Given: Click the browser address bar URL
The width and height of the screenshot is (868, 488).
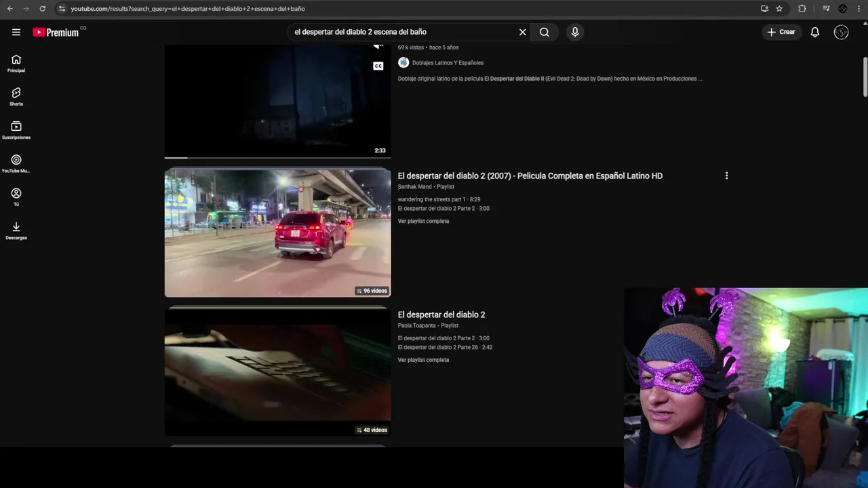Looking at the screenshot, I should click(x=187, y=9).
